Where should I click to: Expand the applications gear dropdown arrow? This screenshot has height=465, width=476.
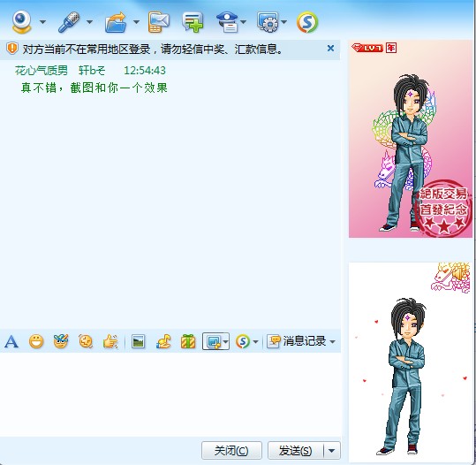tap(283, 22)
